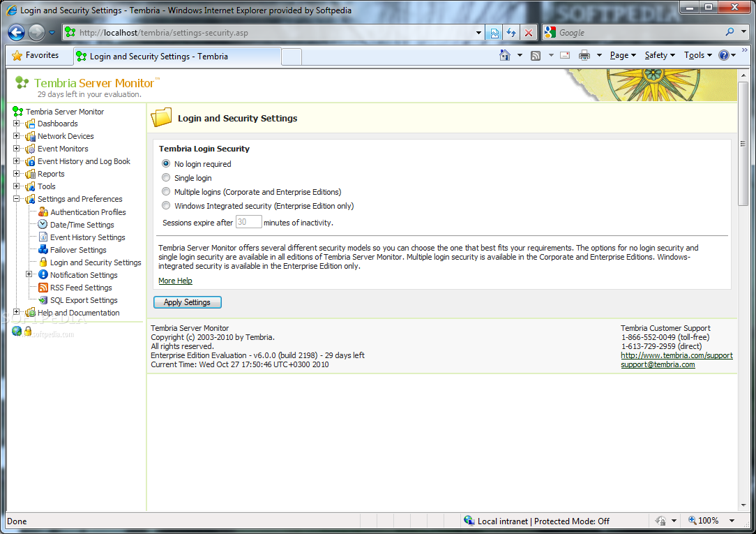Click the Reports folder icon

point(30,174)
